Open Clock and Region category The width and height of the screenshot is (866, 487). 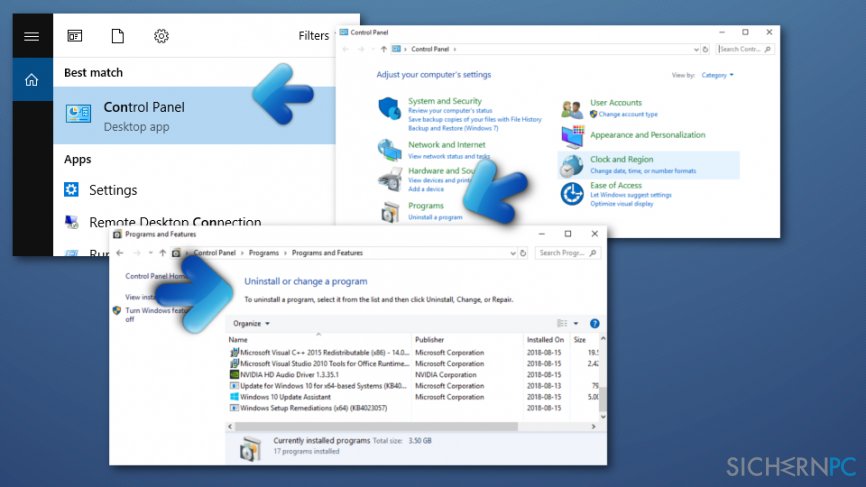[x=621, y=160]
